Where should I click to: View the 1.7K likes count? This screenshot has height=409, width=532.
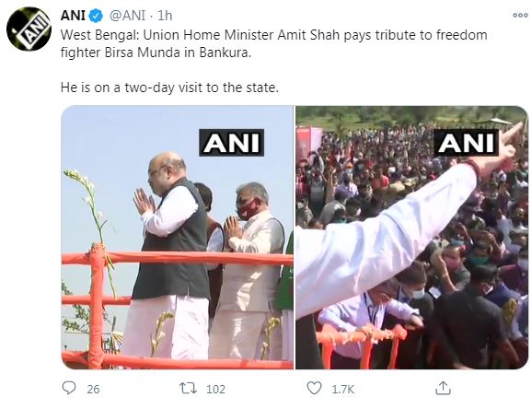(x=342, y=389)
